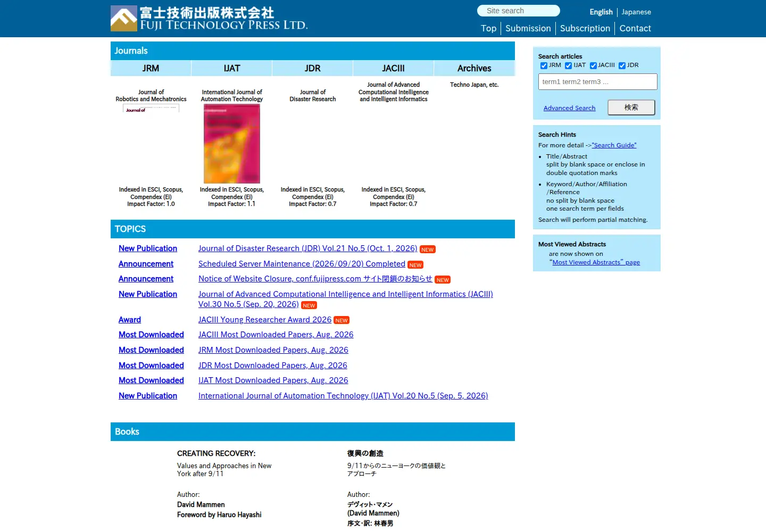The image size is (766, 532).
Task: Toggle the IJAT search checkbox
Action: coord(568,65)
